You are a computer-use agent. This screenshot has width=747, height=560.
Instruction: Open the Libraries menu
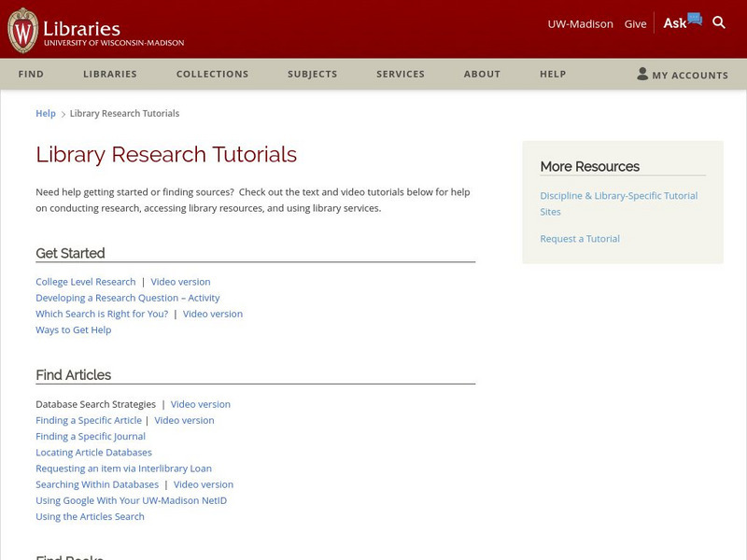click(x=110, y=74)
